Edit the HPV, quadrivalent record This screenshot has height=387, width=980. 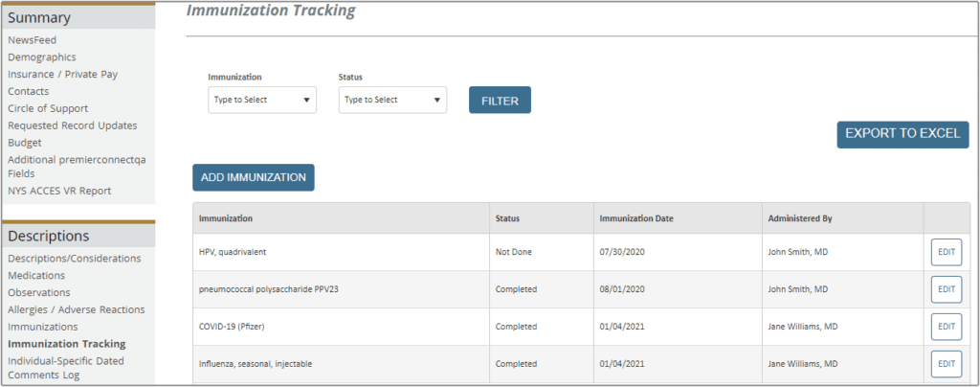947,253
